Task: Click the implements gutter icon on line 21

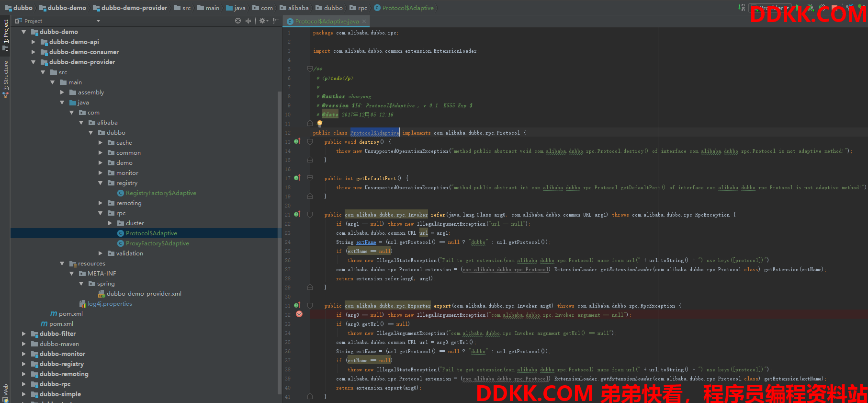Action: (x=297, y=214)
